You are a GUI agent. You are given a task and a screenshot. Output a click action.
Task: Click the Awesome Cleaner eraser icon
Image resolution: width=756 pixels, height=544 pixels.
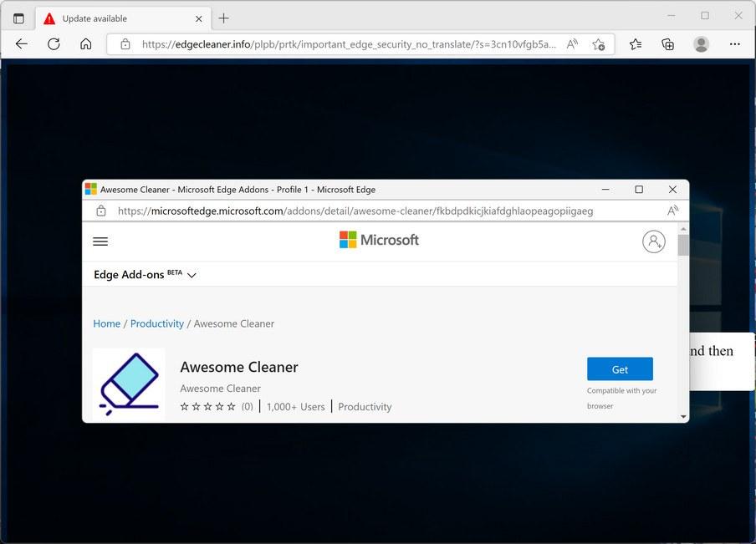pyautogui.click(x=129, y=384)
